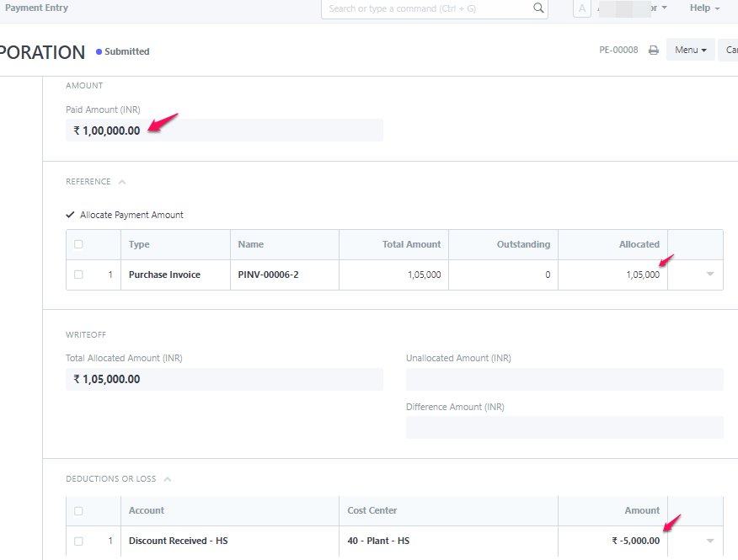Screen dimensions: 738x560
Task: Open the Help menu
Action: [704, 8]
